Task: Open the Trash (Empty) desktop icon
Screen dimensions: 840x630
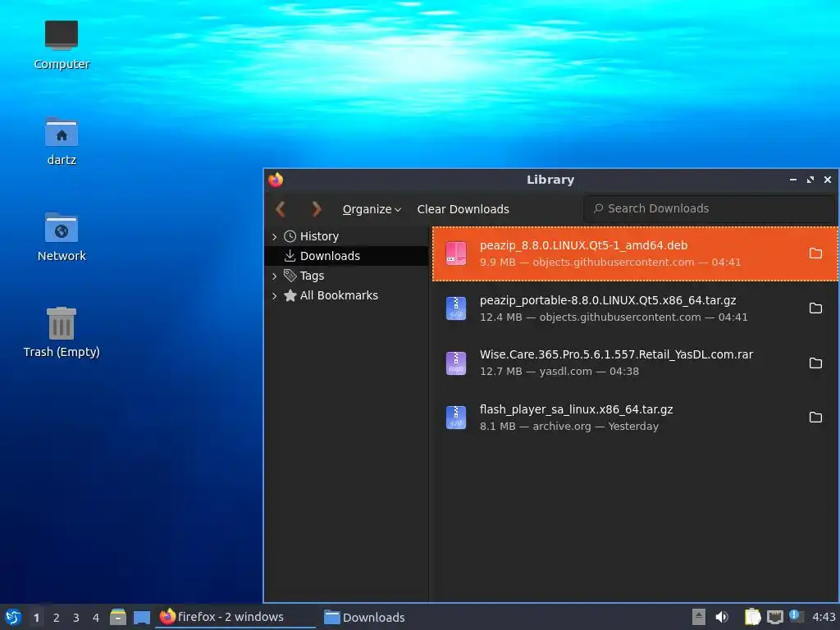Action: point(62,332)
